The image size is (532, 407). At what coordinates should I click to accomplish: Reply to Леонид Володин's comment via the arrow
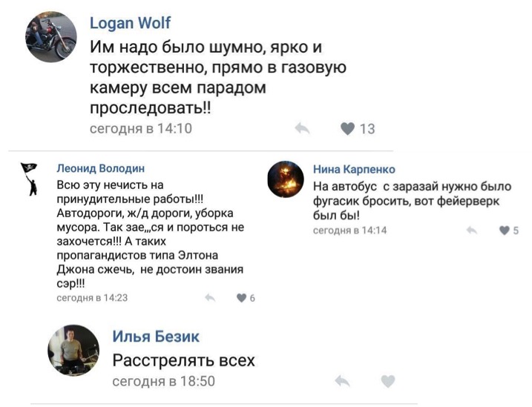point(210,298)
